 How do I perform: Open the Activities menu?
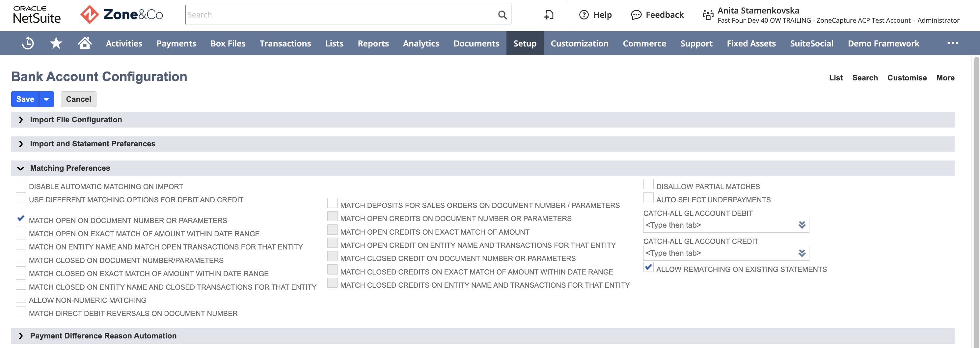(124, 43)
